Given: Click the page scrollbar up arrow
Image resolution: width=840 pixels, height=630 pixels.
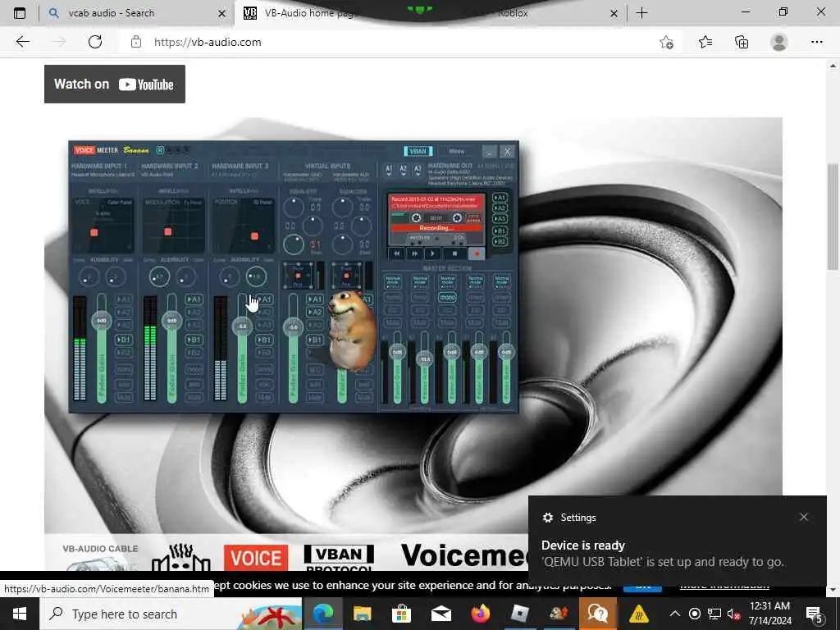Looking at the screenshot, I should (x=833, y=66).
